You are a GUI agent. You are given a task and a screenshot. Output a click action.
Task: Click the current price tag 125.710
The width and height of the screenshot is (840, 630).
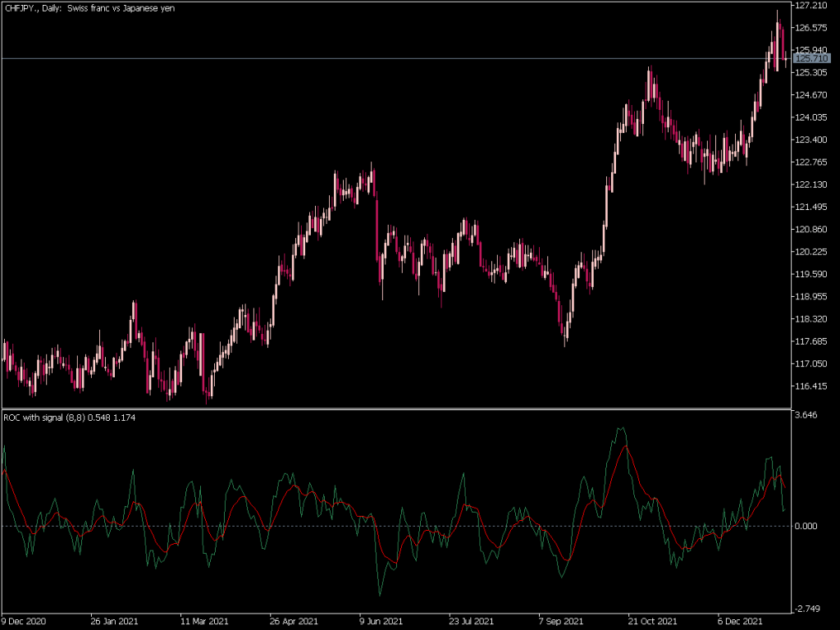[x=812, y=59]
